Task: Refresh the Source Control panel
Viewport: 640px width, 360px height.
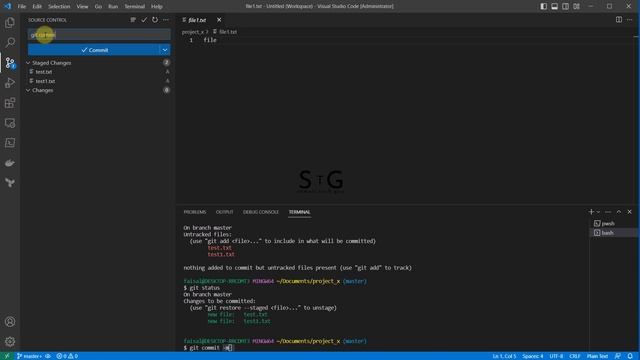Action: tap(155, 20)
